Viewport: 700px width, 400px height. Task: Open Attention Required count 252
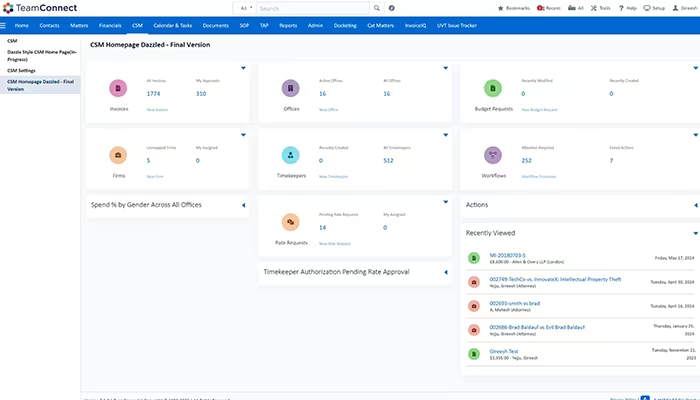(527, 161)
